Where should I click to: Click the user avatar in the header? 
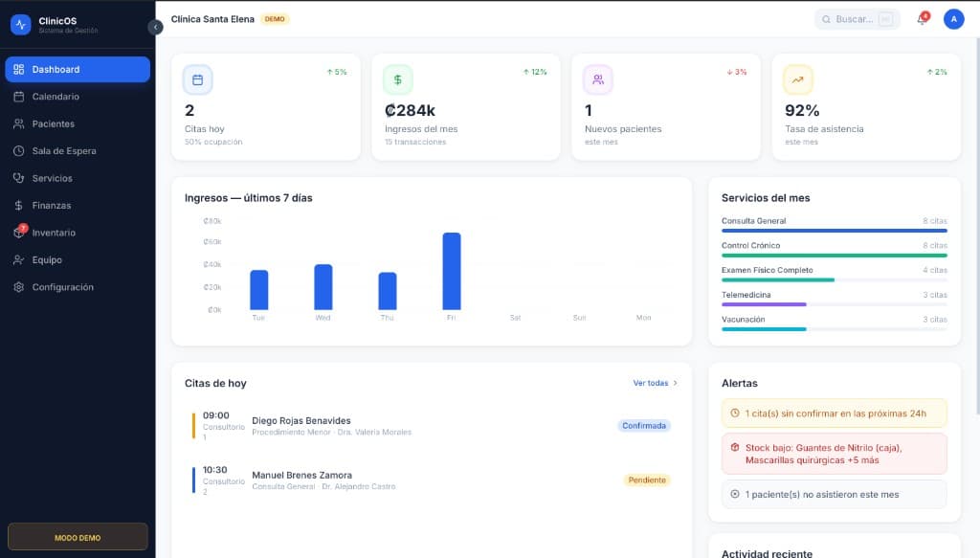953,19
